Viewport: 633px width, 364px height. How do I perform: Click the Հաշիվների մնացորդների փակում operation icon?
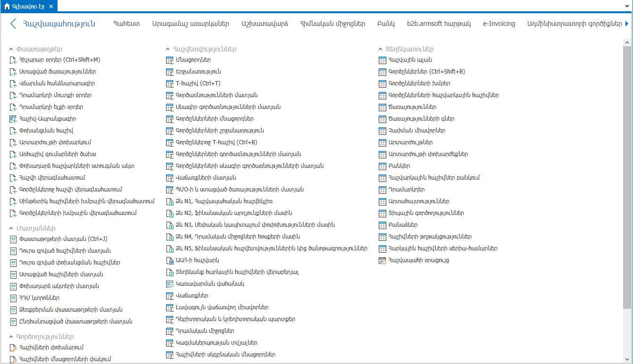coord(13,360)
